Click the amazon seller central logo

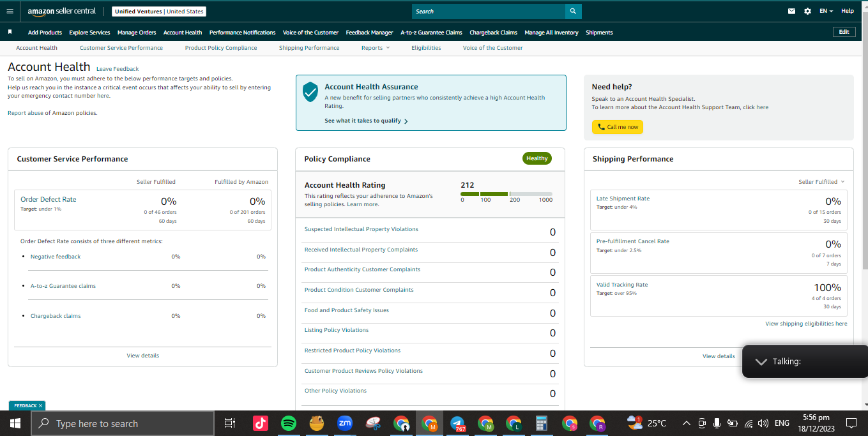[x=62, y=11]
